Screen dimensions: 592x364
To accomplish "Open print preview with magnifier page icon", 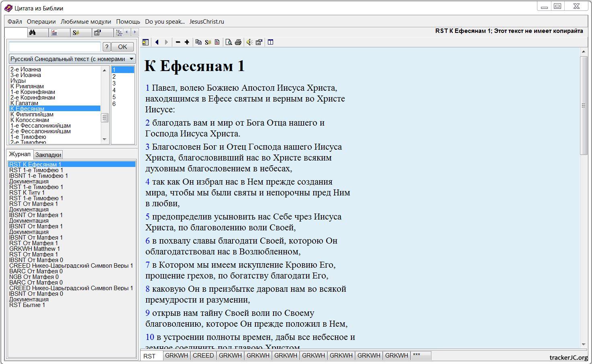I will click(x=229, y=42).
